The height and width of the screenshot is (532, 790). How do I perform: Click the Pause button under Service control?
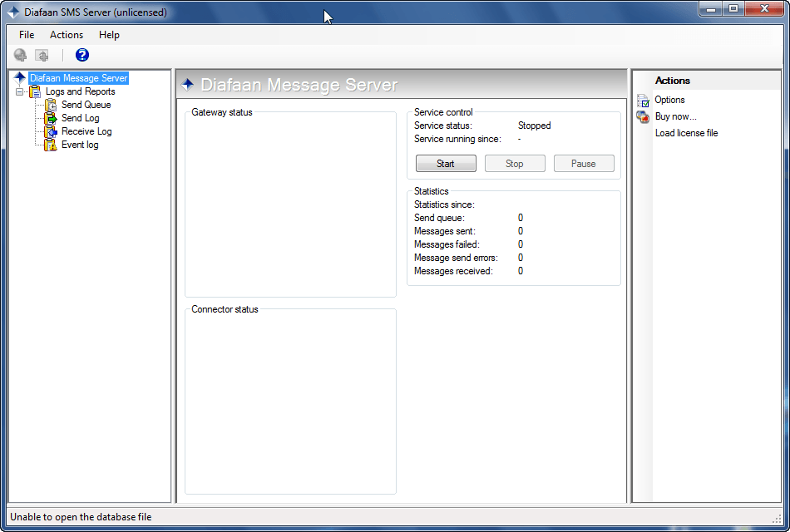coord(584,163)
